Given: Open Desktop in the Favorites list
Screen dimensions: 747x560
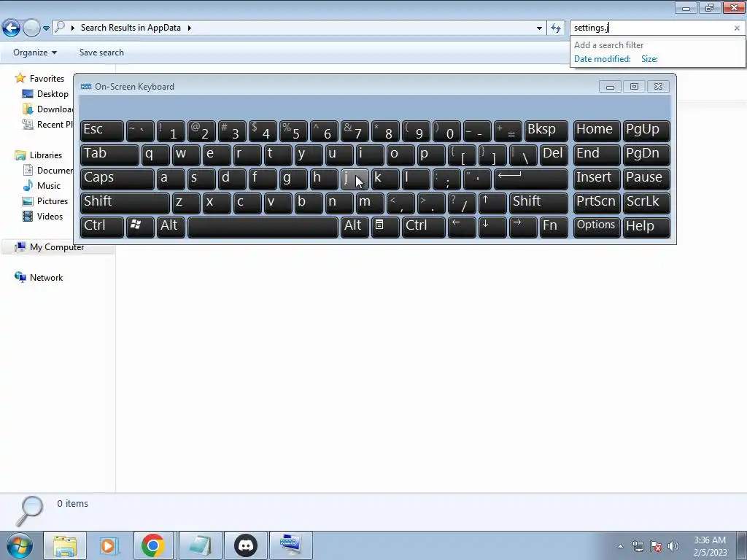Looking at the screenshot, I should [46, 94].
